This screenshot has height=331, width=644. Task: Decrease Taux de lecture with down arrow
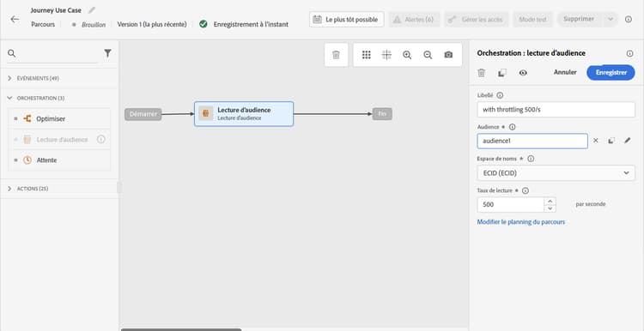[550, 208]
